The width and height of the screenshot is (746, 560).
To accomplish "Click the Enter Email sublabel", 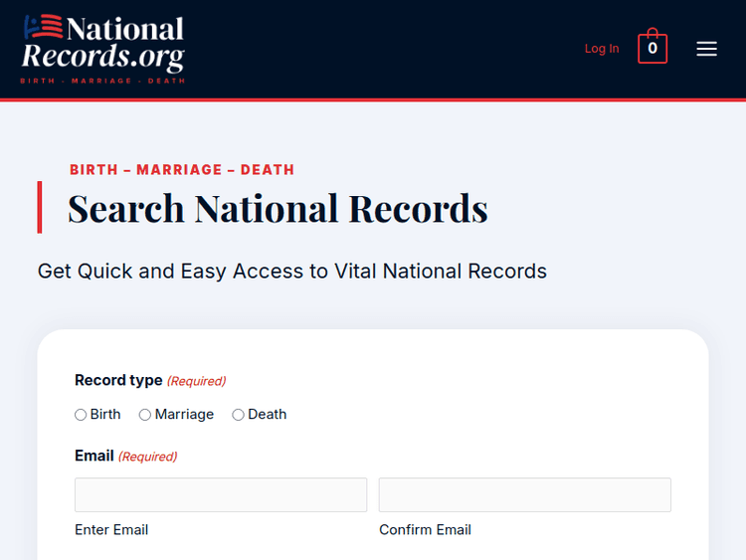I will click(x=111, y=529).
